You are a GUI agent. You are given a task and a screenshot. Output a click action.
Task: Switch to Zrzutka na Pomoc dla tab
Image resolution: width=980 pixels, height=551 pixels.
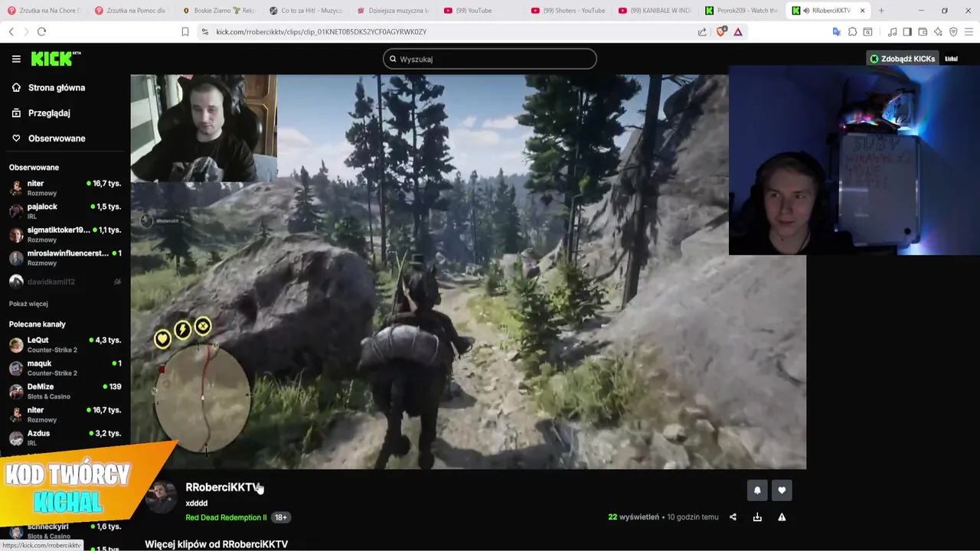[132, 11]
